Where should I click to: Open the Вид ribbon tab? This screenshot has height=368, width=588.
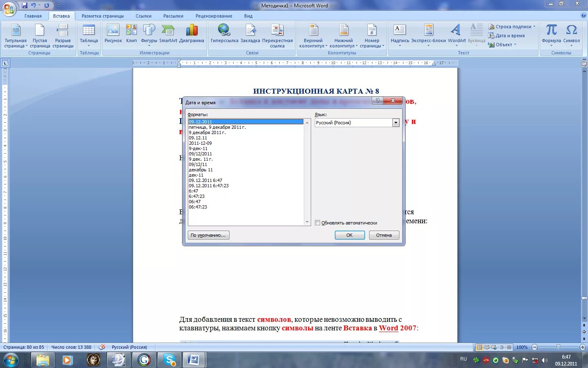click(248, 16)
